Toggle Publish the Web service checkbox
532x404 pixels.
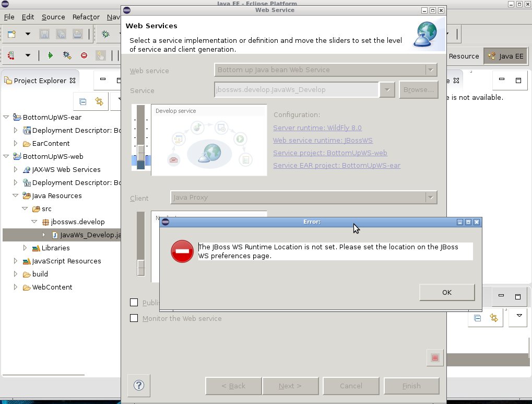click(x=134, y=303)
